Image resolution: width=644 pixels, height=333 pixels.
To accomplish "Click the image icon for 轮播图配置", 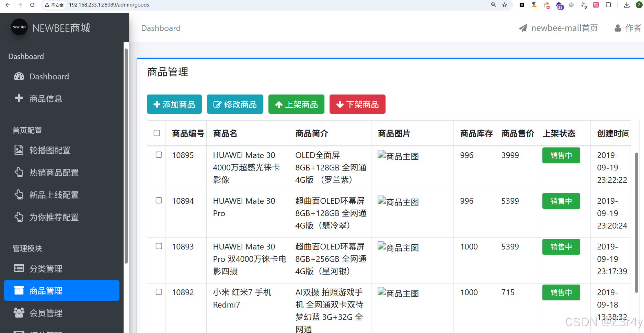I will tap(19, 150).
